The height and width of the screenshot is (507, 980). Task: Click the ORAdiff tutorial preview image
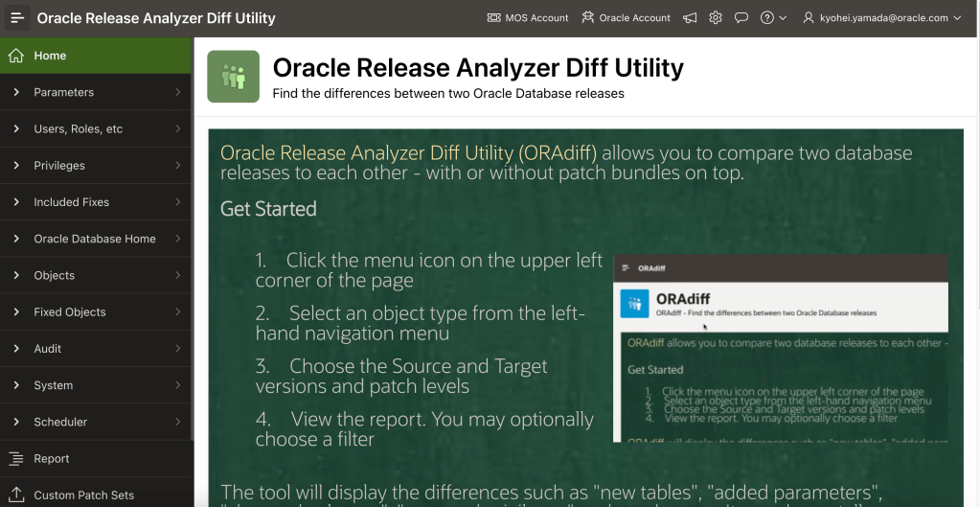pyautogui.click(x=780, y=349)
